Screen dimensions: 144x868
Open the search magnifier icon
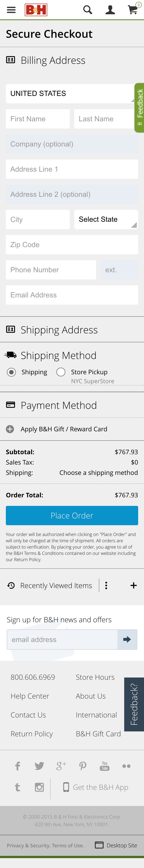[87, 10]
